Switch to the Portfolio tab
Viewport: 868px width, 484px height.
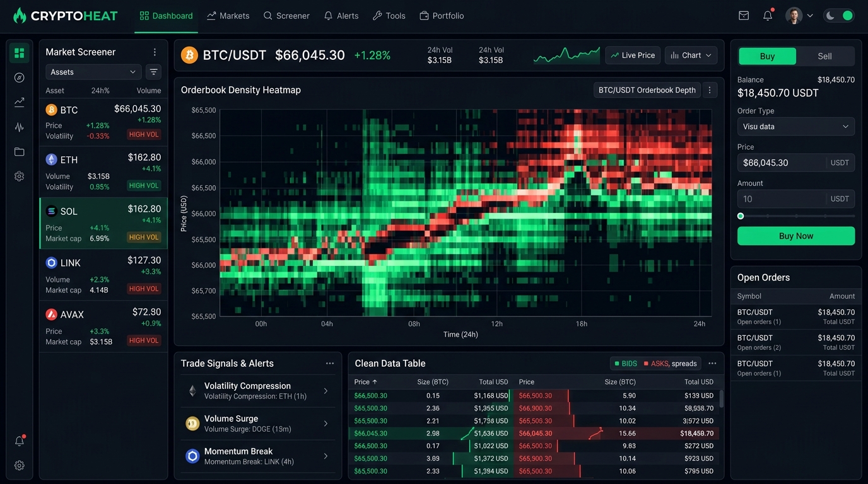pyautogui.click(x=442, y=16)
